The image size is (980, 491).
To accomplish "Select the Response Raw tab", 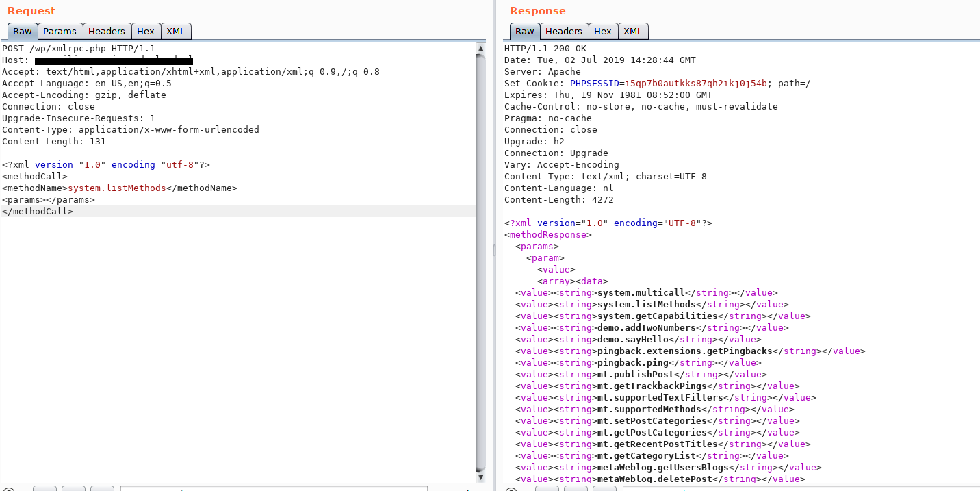I will (525, 32).
